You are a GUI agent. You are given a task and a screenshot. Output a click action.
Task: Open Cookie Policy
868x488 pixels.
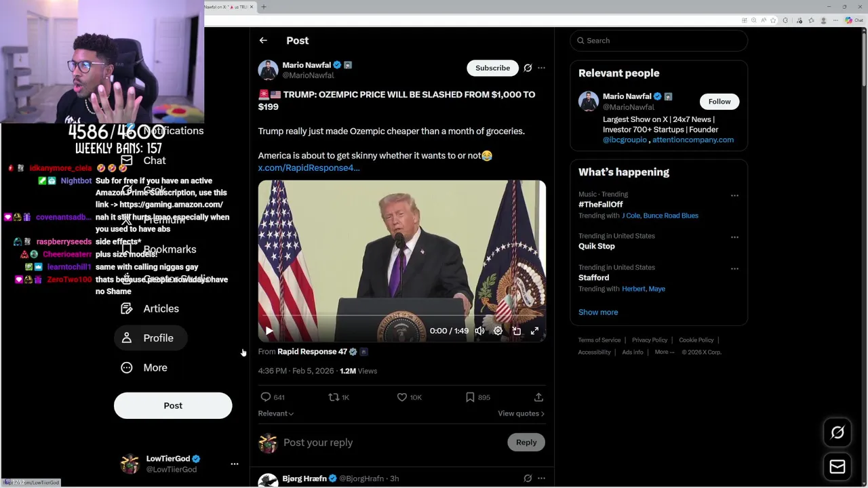(x=696, y=340)
